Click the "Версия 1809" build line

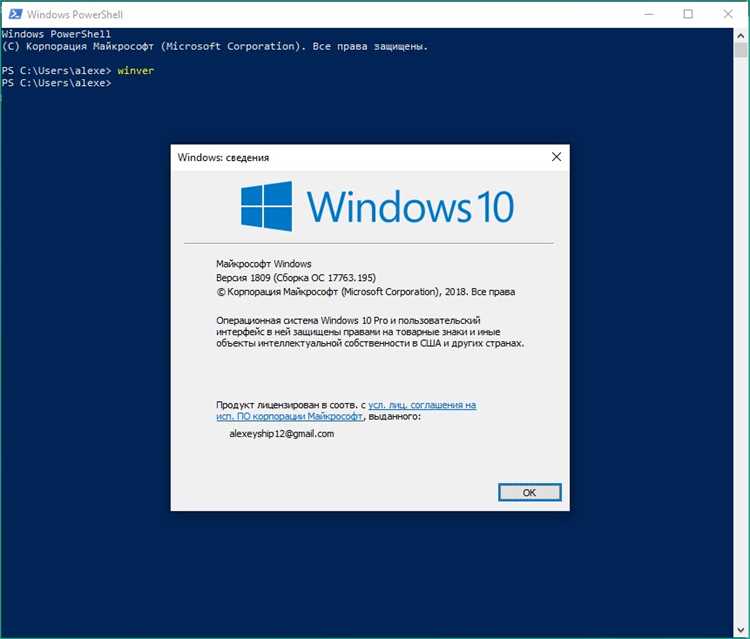[296, 277]
